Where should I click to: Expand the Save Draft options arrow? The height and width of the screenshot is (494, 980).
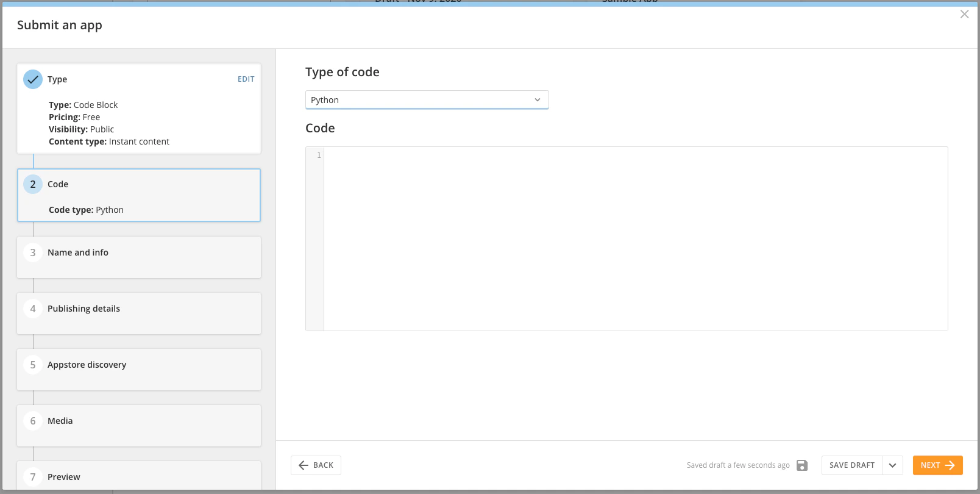point(893,465)
